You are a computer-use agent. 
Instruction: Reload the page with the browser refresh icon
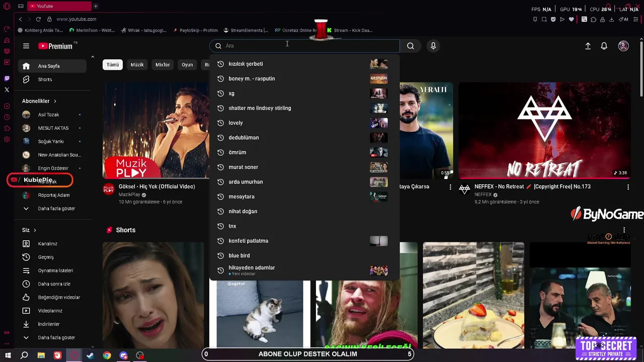[x=38, y=19]
